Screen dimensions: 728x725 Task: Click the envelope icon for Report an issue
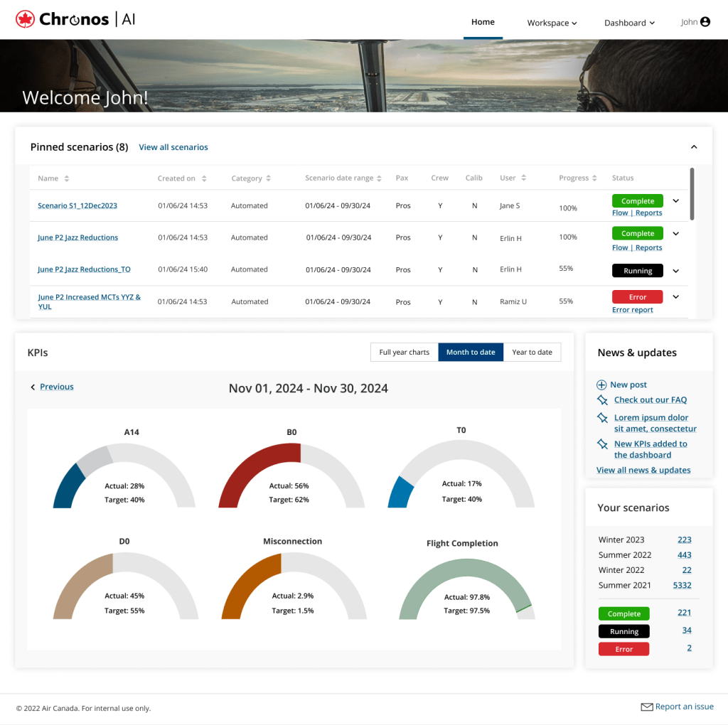pos(646,707)
